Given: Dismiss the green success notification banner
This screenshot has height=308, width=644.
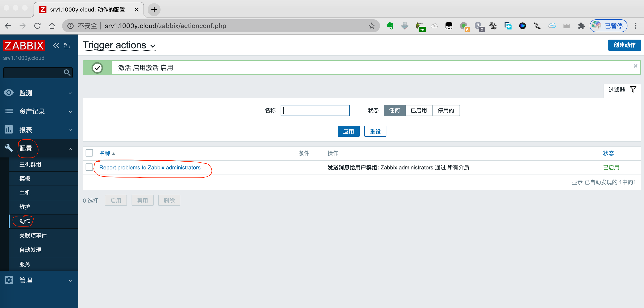Looking at the screenshot, I should (x=635, y=66).
